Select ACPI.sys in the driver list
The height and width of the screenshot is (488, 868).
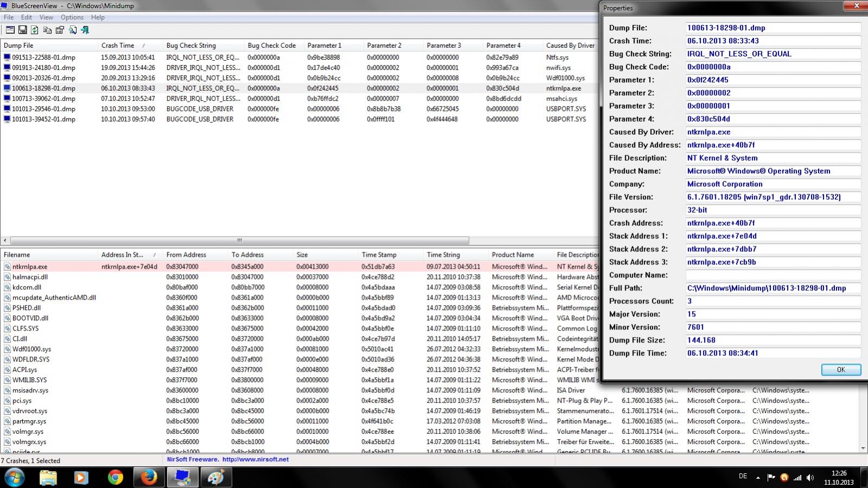point(25,370)
